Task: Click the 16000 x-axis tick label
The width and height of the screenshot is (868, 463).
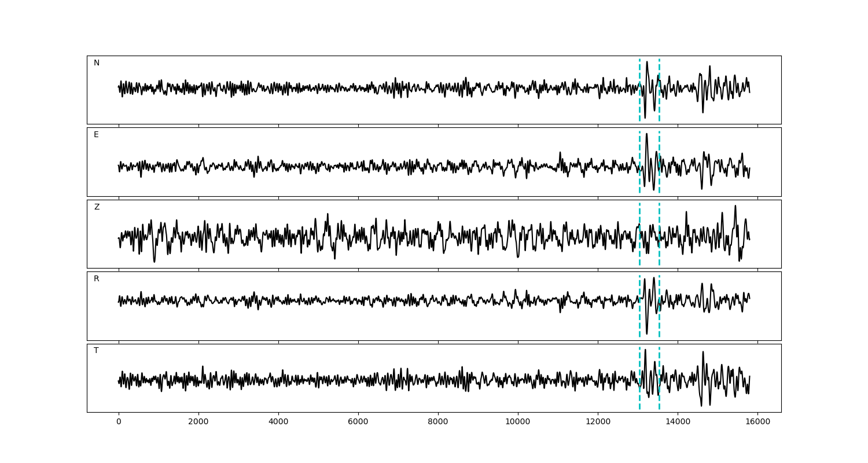Action: [757, 422]
